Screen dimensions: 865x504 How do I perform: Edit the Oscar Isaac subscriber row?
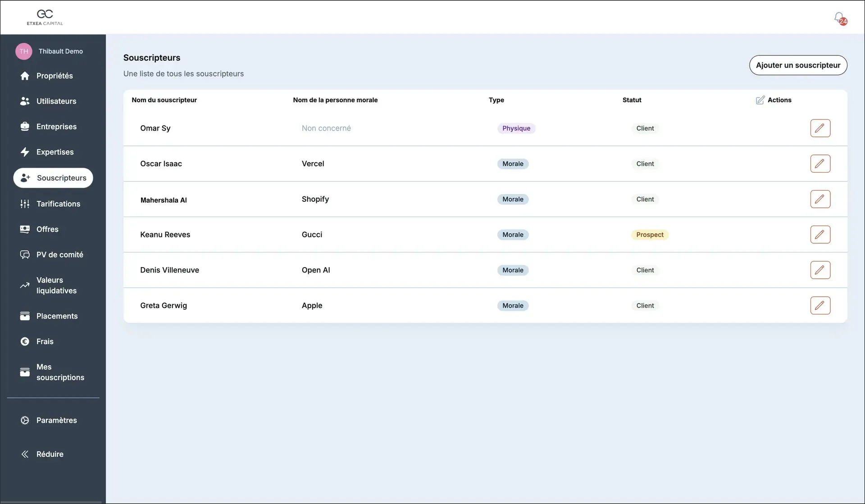click(x=820, y=163)
